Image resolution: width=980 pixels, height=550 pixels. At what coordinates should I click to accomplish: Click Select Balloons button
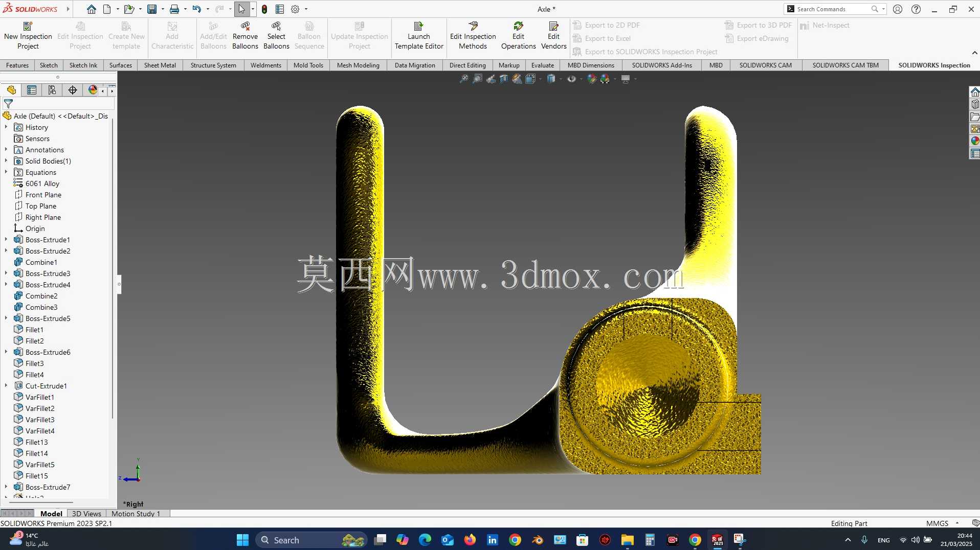click(x=276, y=36)
